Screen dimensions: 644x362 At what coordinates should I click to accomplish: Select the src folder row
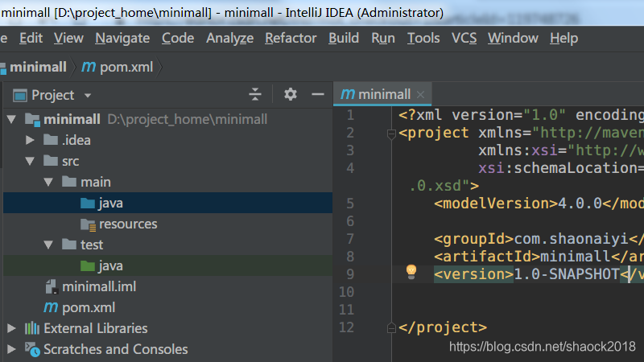pyautogui.click(x=168, y=162)
